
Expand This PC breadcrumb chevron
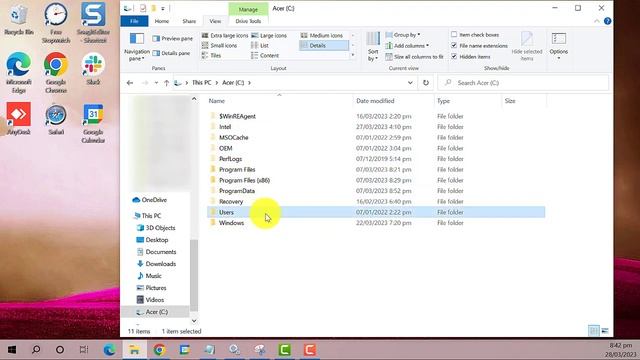tap(217, 83)
